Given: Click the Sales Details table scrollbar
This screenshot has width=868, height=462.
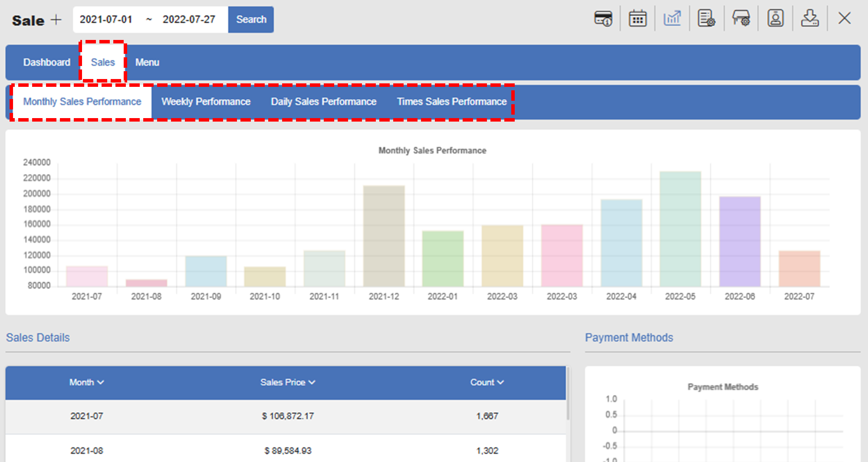Looking at the screenshot, I should click(x=568, y=393).
